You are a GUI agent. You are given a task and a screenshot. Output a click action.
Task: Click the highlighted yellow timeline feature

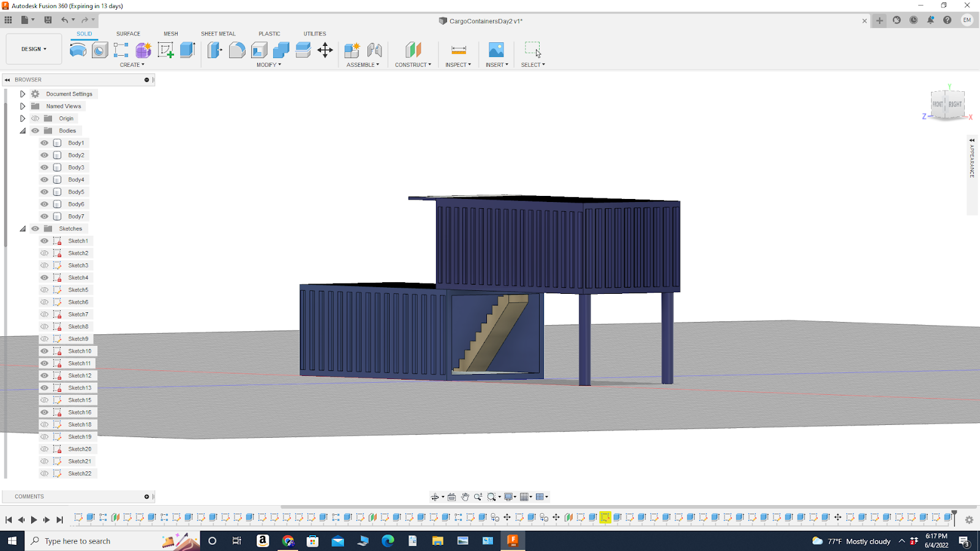[x=605, y=518]
